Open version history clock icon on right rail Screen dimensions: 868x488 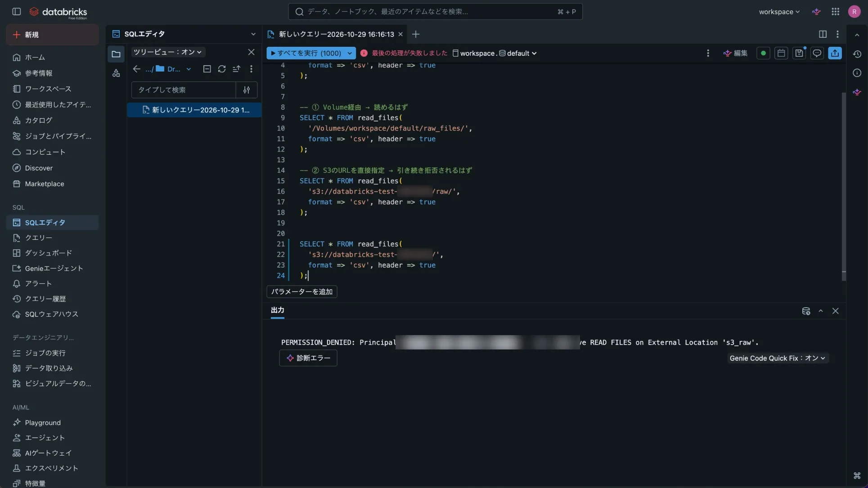coord(857,54)
